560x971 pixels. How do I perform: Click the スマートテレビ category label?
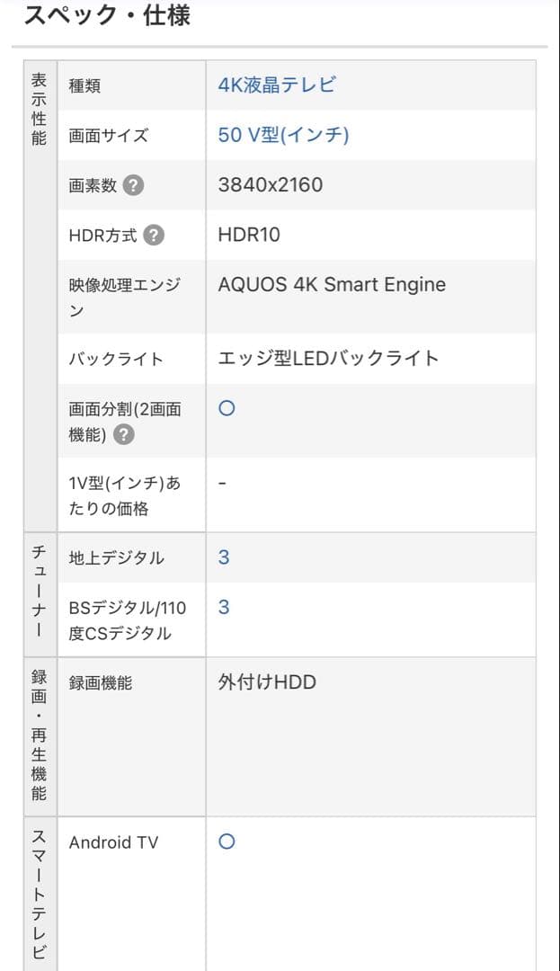pos(39,890)
